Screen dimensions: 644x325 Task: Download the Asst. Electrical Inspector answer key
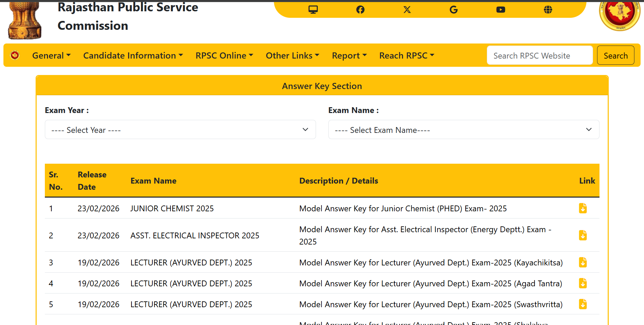pos(583,235)
